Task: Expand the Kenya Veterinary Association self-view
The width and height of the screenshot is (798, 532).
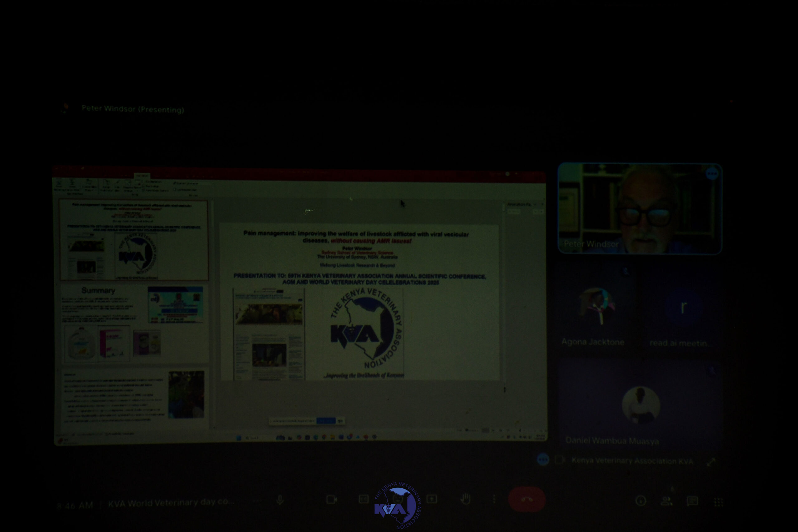Action: pos(711,462)
